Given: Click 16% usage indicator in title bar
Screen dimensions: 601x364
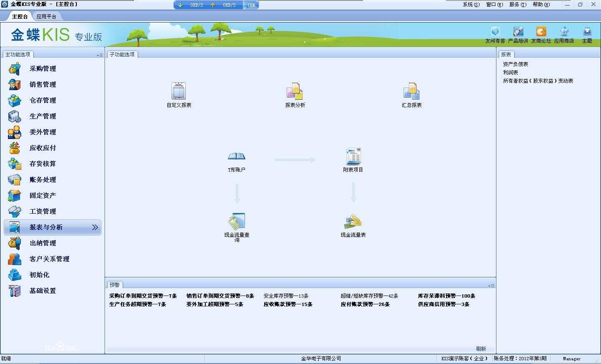Looking at the screenshot, I should pos(251,5).
